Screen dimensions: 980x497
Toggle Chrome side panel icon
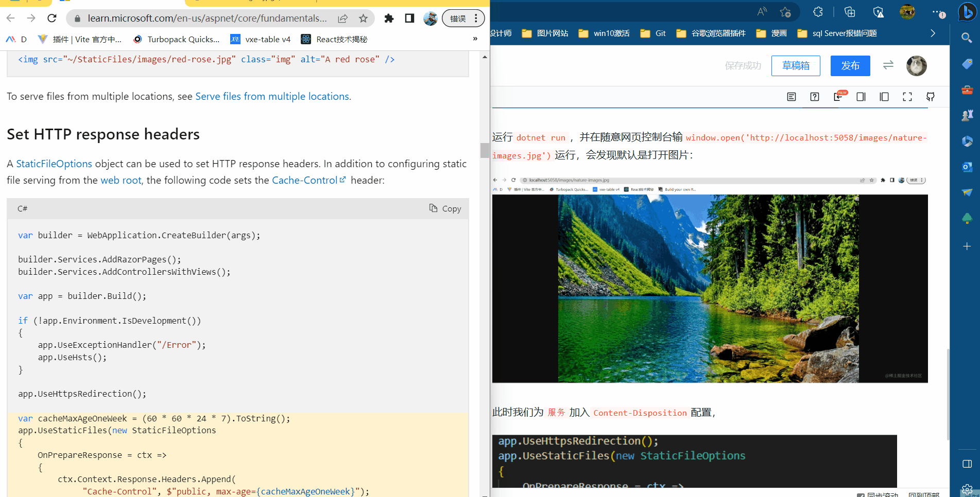(409, 19)
